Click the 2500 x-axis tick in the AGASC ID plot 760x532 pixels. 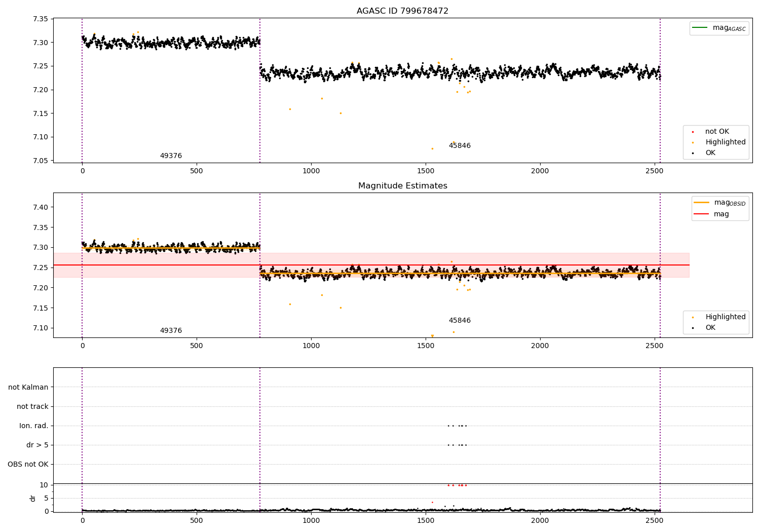coord(655,171)
